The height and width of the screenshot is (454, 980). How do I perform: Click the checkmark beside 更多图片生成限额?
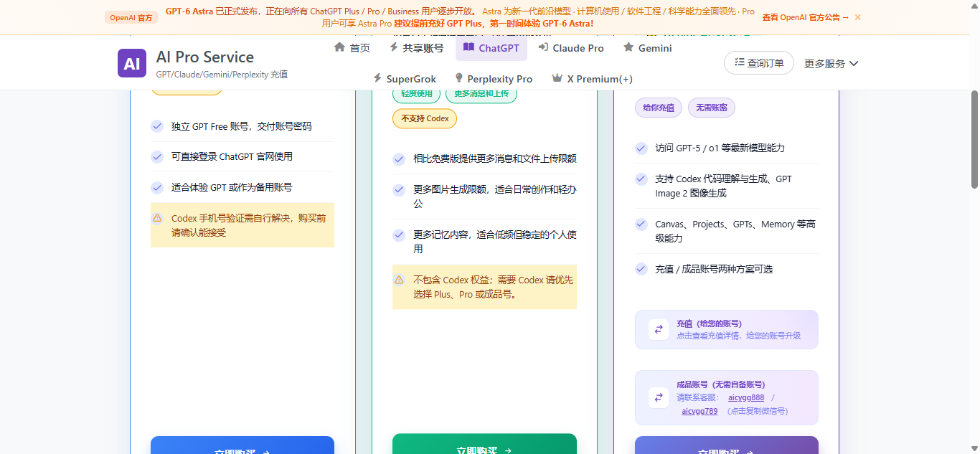point(399,189)
